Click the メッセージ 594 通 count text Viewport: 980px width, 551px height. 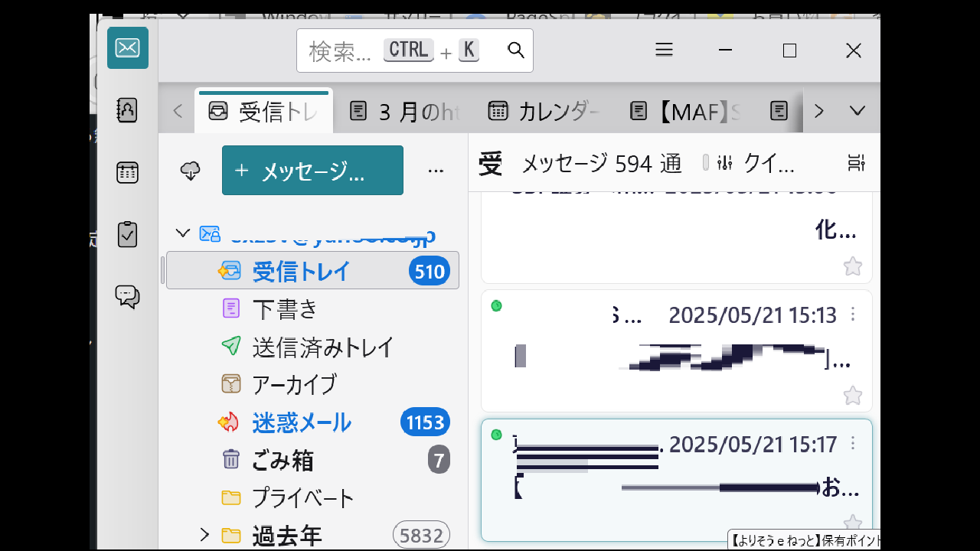click(x=602, y=162)
